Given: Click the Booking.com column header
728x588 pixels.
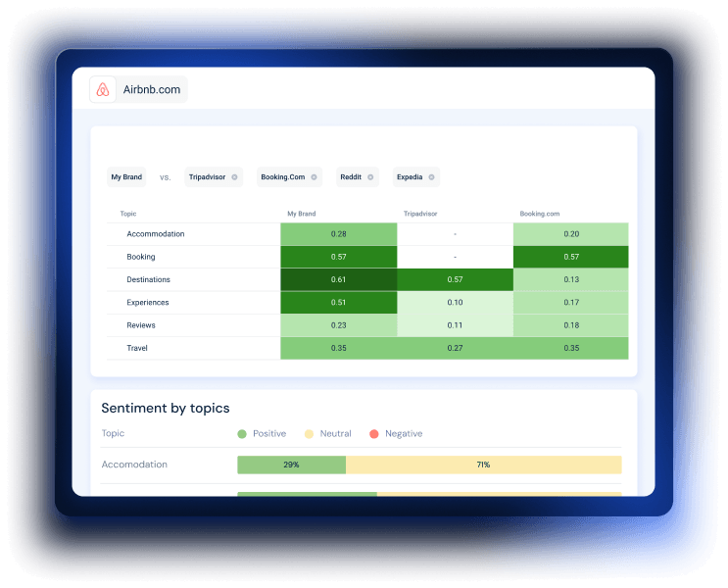Looking at the screenshot, I should pos(540,214).
